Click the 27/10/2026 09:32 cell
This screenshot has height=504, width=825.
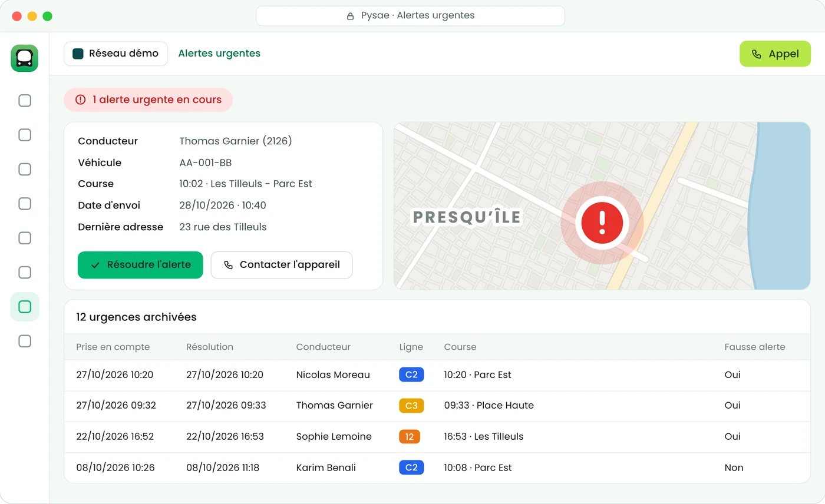[116, 406]
